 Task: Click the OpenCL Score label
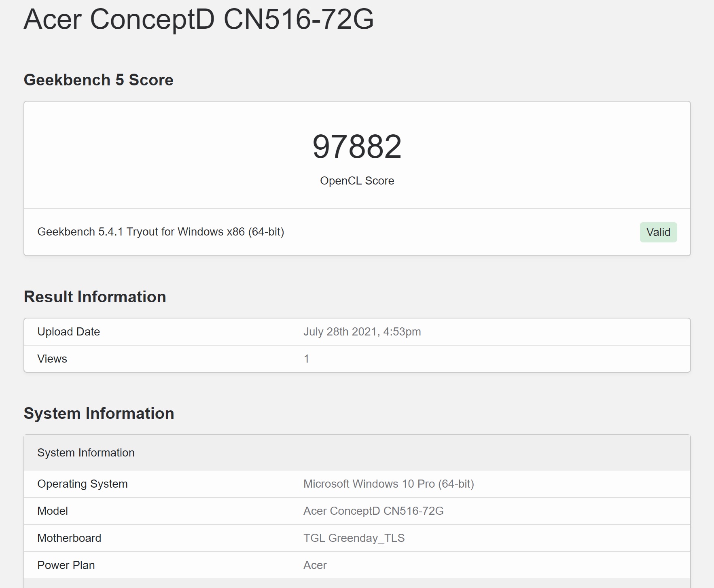coord(357,180)
